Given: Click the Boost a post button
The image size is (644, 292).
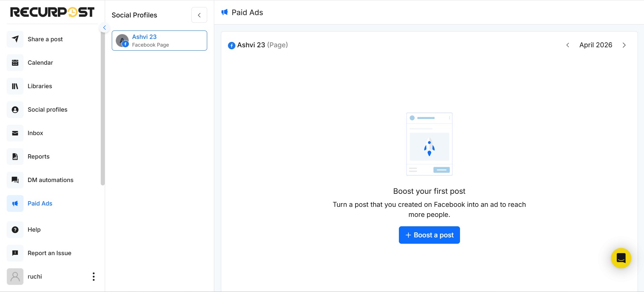Looking at the screenshot, I should pos(429,235).
